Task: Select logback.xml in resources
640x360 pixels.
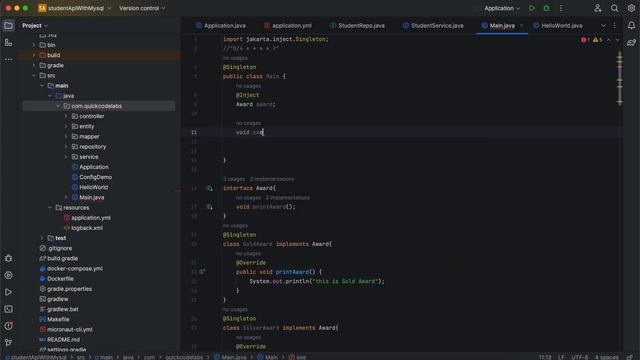Action: coord(87,228)
